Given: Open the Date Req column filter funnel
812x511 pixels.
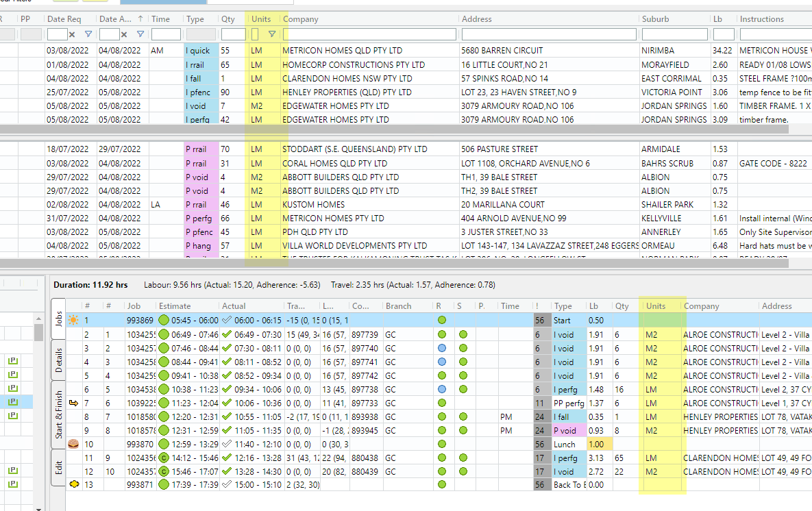Looking at the screenshot, I should point(88,34).
